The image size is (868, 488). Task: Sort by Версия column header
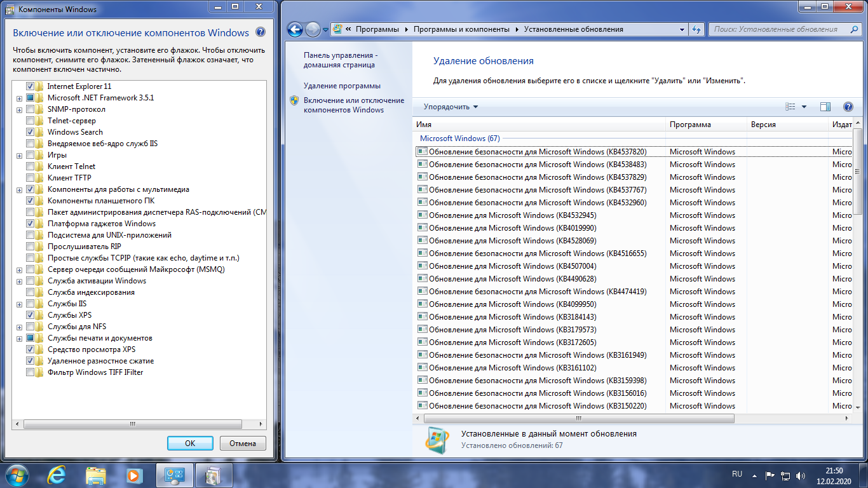787,125
